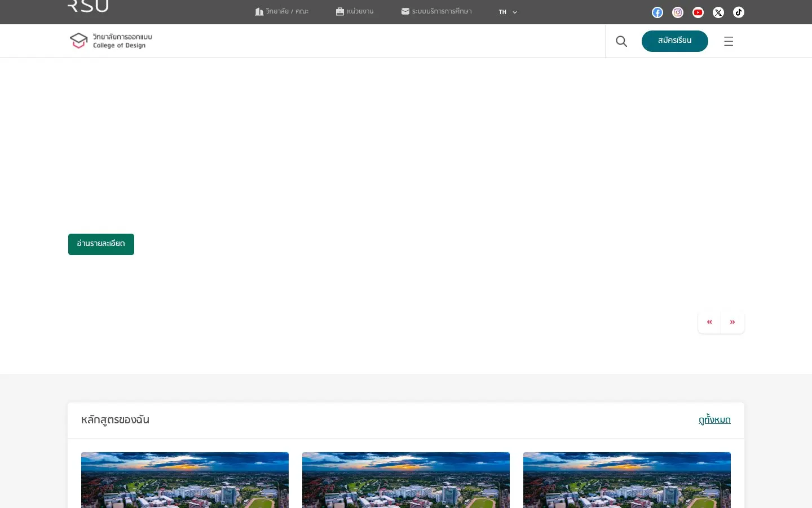Advance to next slide with » arrow
812x508 pixels.
tap(732, 322)
